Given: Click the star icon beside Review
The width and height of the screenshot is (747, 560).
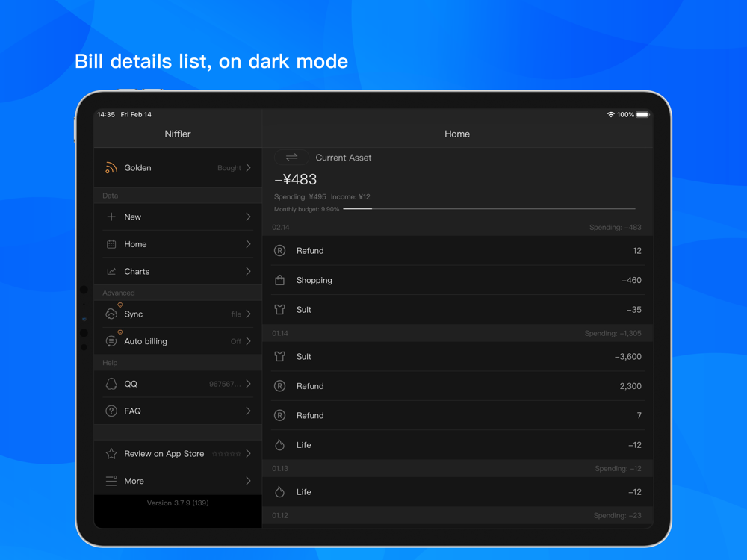Looking at the screenshot, I should click(x=111, y=454).
